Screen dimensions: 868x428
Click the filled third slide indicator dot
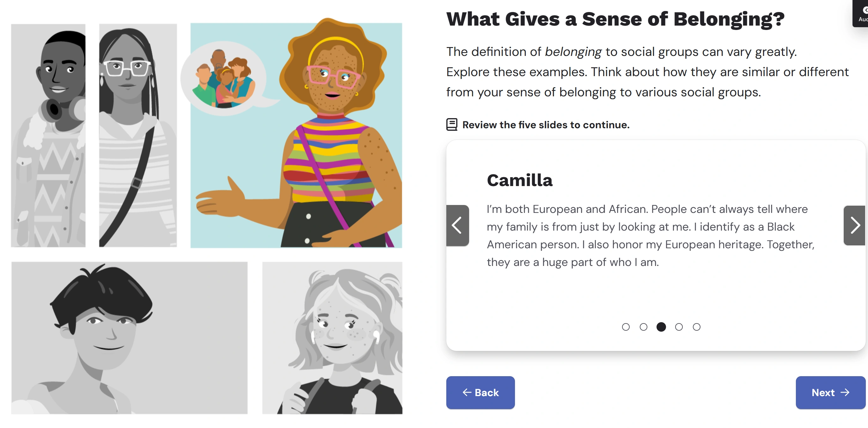[661, 327]
